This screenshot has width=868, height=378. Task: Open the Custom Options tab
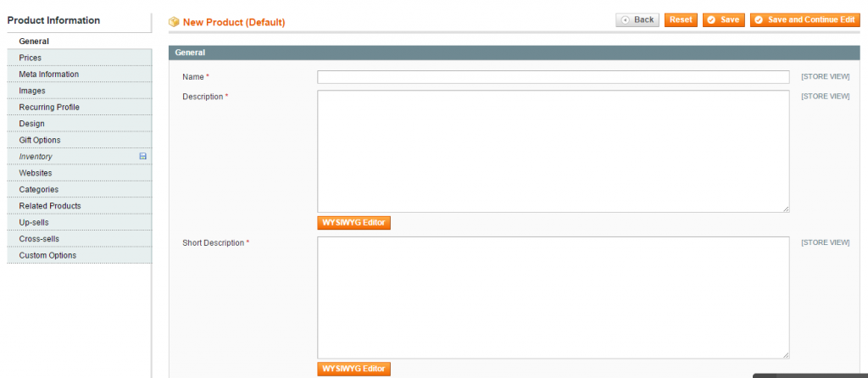(x=79, y=255)
